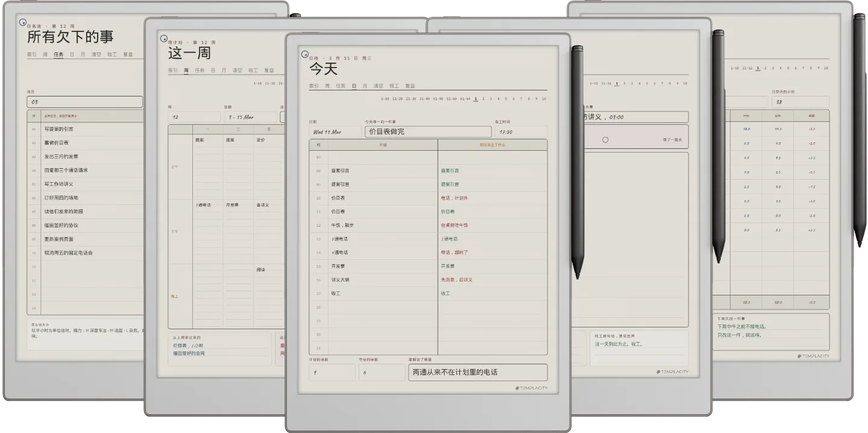Select task row 取消周五的固定电话会
The height and width of the screenshot is (433, 868).
(85, 253)
